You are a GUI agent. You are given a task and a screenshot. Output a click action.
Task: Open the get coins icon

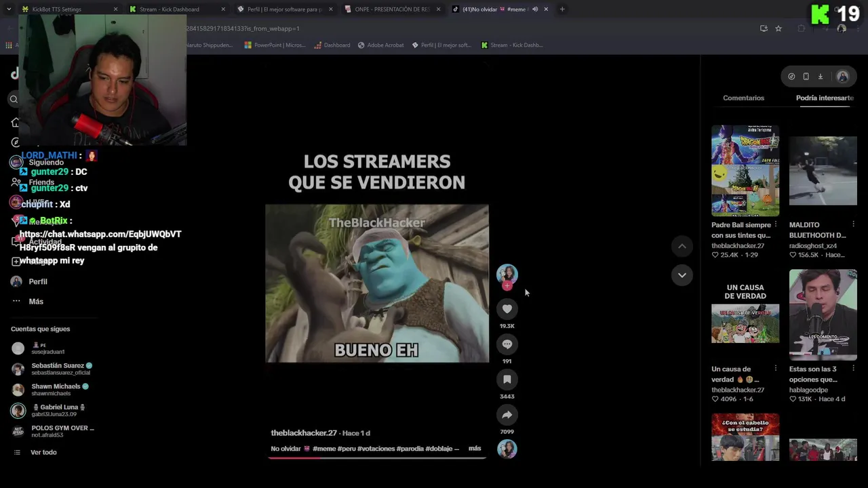791,77
